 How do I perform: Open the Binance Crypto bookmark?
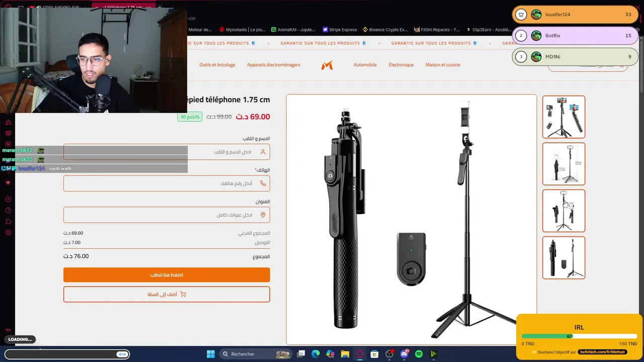click(x=385, y=30)
